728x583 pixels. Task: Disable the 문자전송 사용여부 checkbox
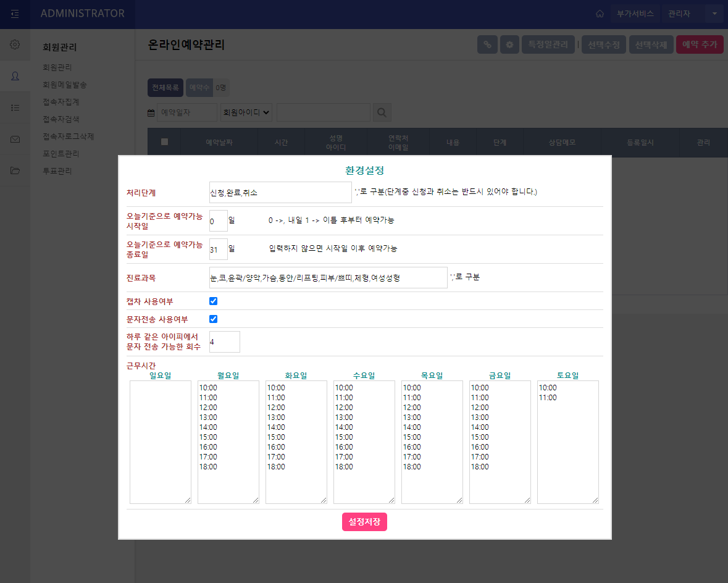pyautogui.click(x=213, y=319)
